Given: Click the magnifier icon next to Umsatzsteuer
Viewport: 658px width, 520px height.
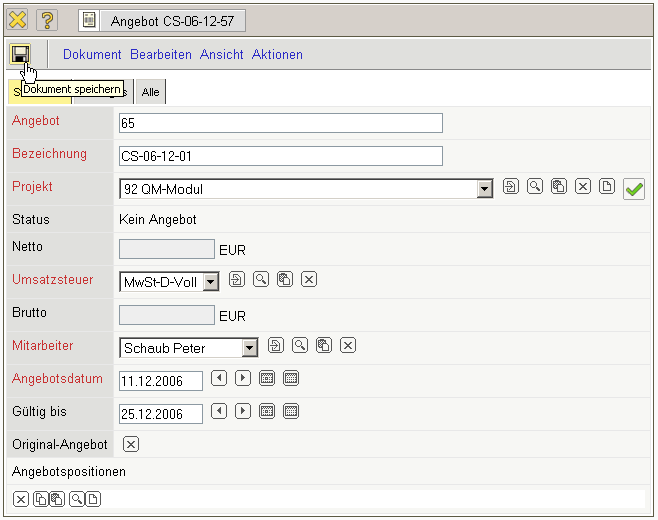Looking at the screenshot, I should point(261,280).
